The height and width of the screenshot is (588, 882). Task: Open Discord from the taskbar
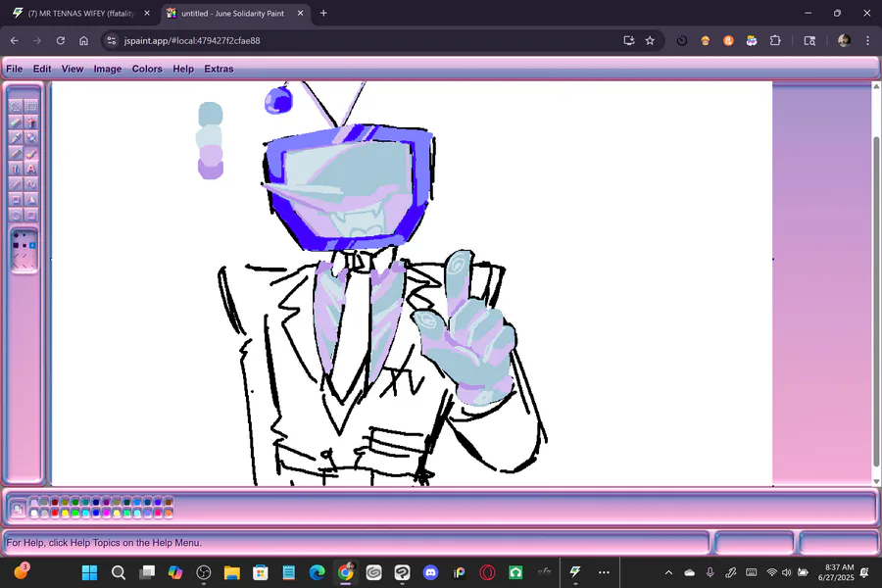tap(430, 572)
